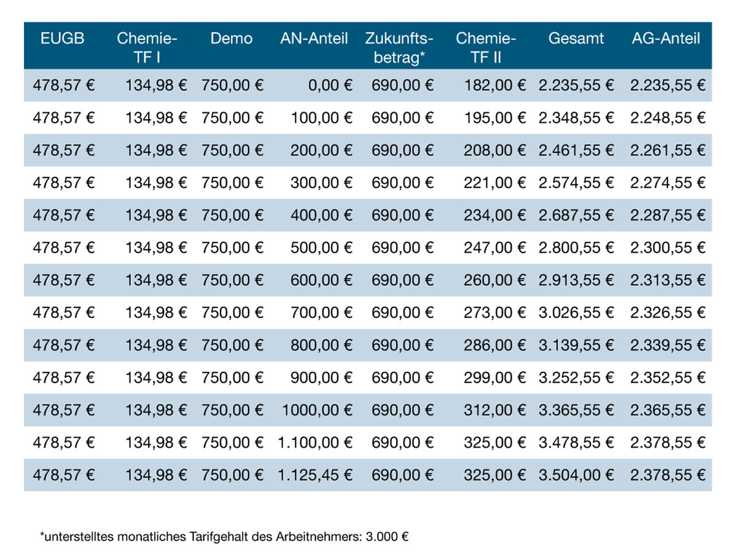The width and height of the screenshot is (737, 560).
Task: Select the 3.504,00 € Gesamt value
Action: click(x=576, y=474)
